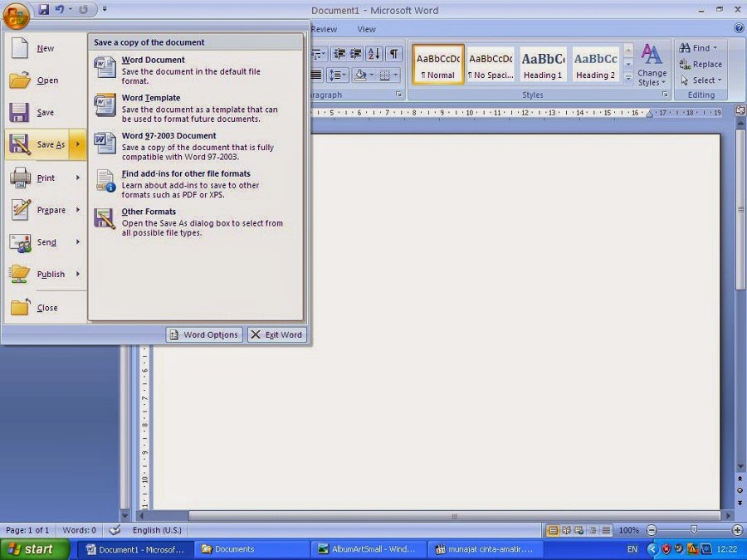747x560 pixels.
Task: Expand the Print submenu arrow
Action: pos(78,178)
